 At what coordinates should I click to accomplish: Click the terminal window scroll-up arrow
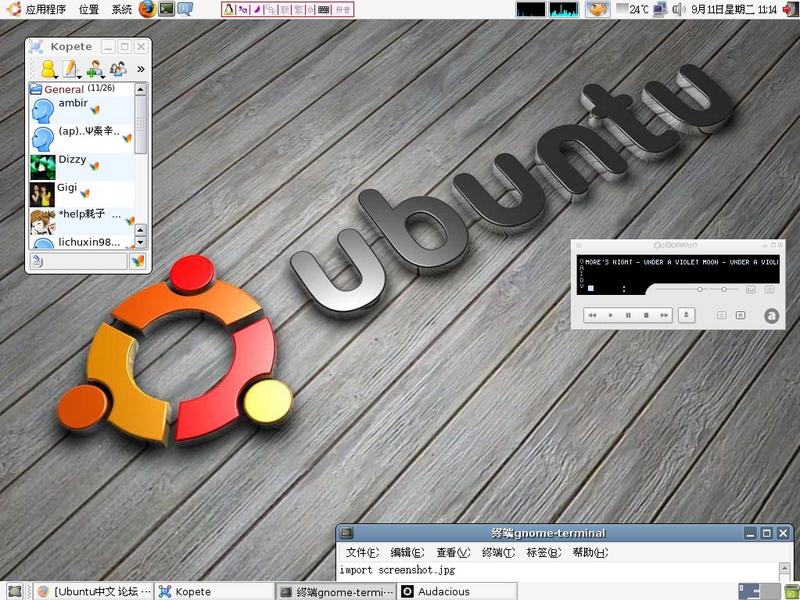coord(785,568)
